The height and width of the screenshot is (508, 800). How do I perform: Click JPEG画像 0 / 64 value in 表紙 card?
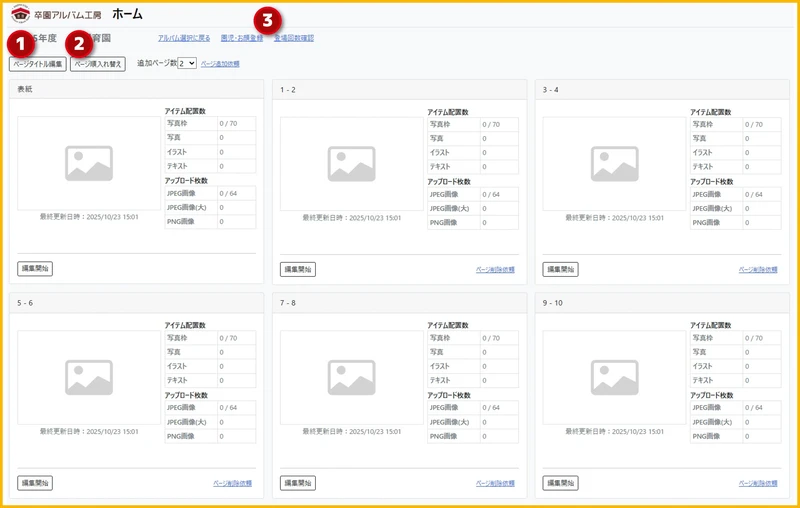click(229, 193)
